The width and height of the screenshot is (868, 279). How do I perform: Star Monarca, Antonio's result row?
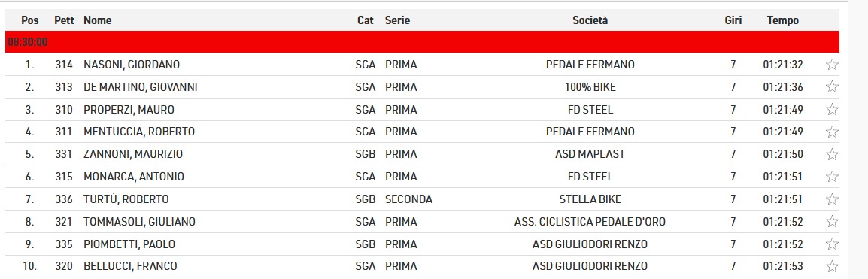[x=831, y=177]
